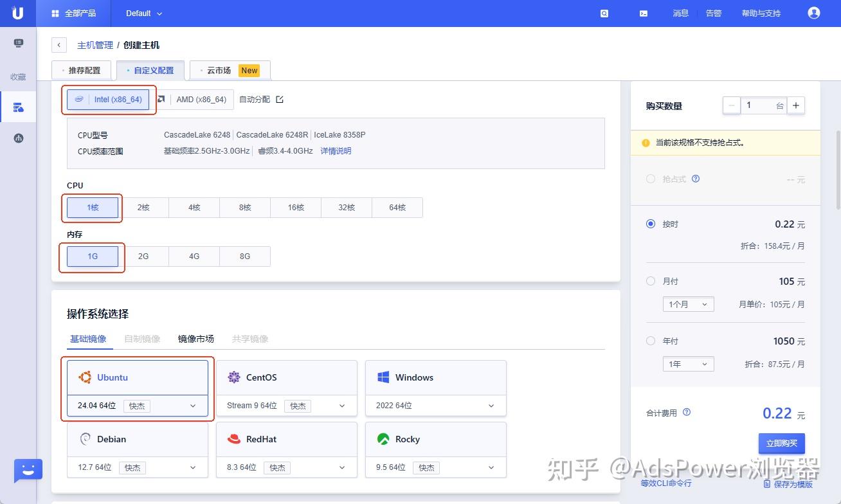Viewport: 841px width, 504px height.
Task: Click the external link icon beside 自动分配
Action: 279,100
